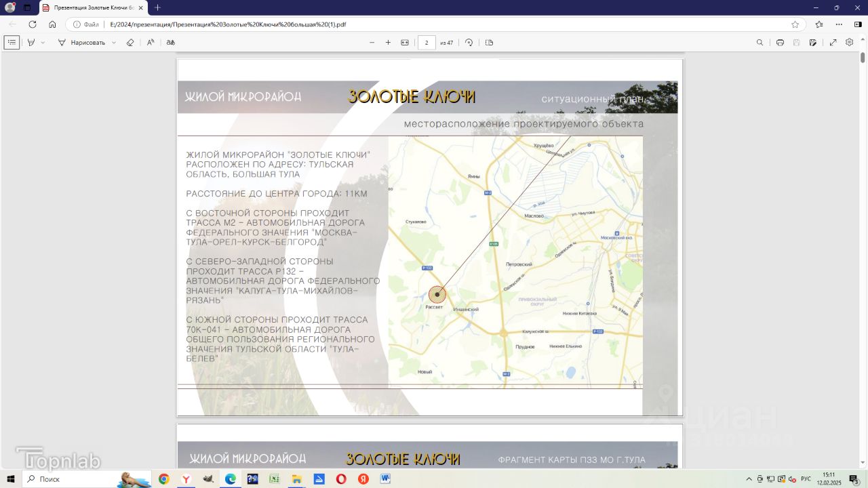Open Yandex Browser from taskbar
This screenshot has height=488, width=868.
point(186,479)
